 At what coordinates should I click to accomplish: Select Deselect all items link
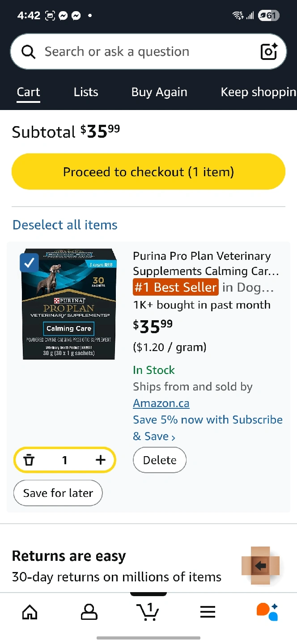65,225
